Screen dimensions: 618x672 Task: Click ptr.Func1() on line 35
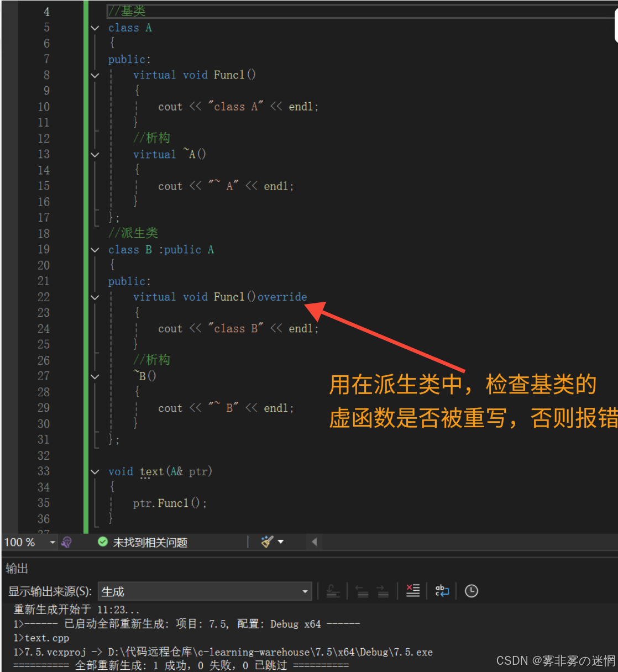tap(170, 503)
